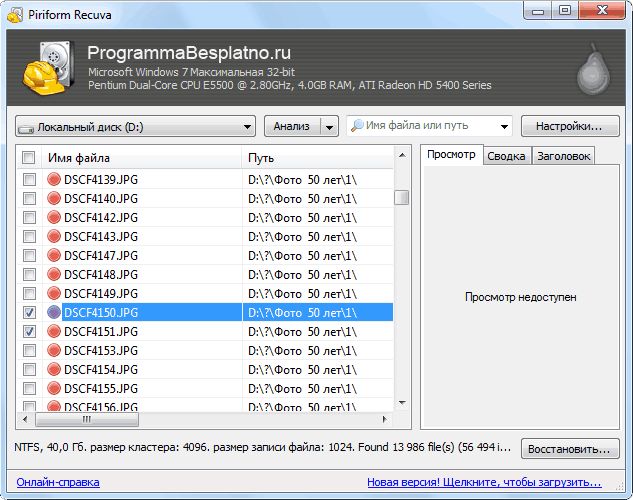
Task: Sort by the Путь column header
Action: coord(318,157)
